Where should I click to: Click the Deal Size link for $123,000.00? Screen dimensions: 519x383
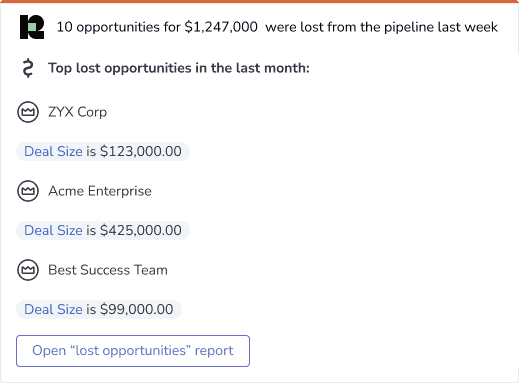pos(53,151)
